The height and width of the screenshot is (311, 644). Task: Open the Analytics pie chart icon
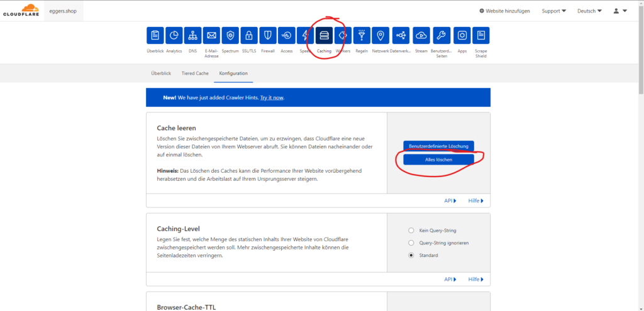(x=174, y=35)
